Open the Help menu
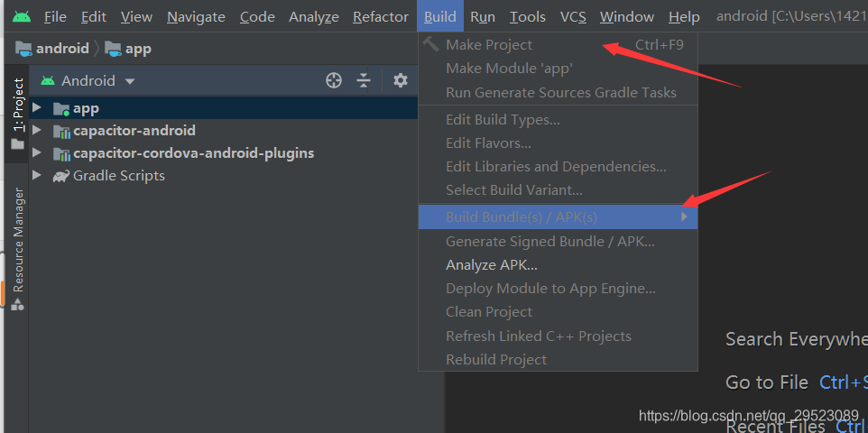The image size is (868, 433). [x=684, y=17]
